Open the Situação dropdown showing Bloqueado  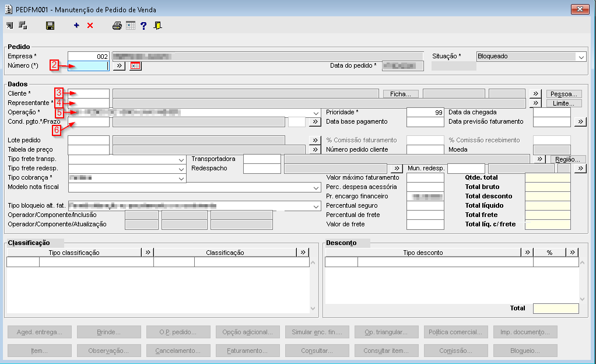pyautogui.click(x=581, y=57)
